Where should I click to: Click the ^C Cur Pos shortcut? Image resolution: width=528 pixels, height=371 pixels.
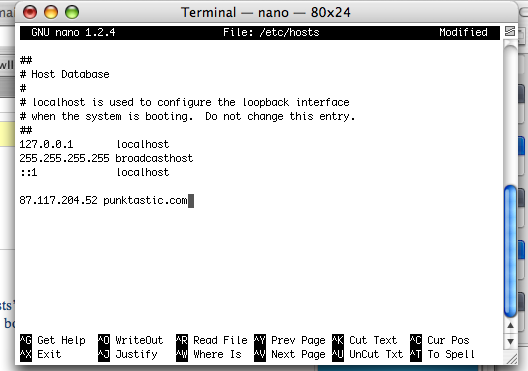tap(440, 340)
